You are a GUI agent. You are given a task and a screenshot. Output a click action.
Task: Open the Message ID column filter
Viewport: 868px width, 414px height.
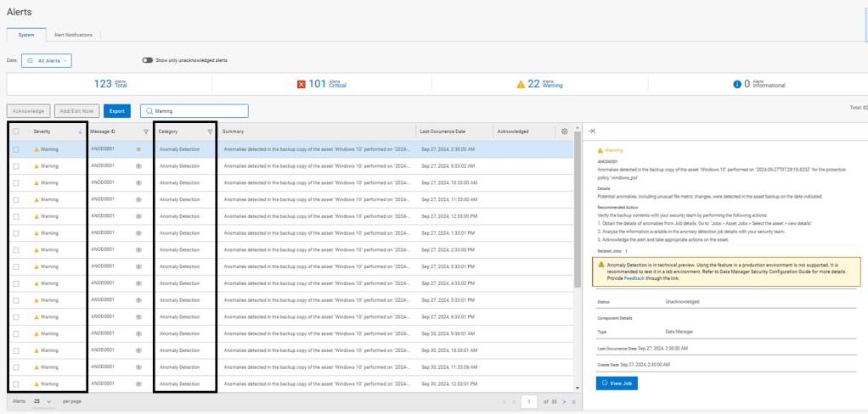[145, 131]
